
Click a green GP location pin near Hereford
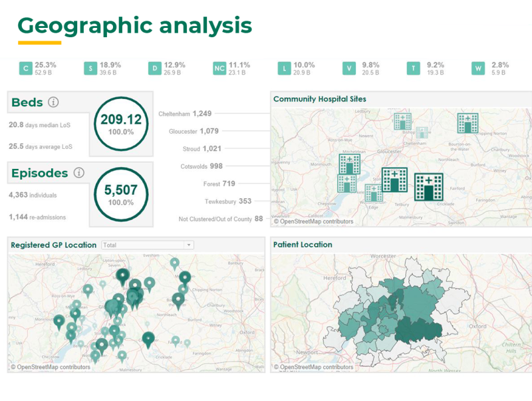coord(87,290)
